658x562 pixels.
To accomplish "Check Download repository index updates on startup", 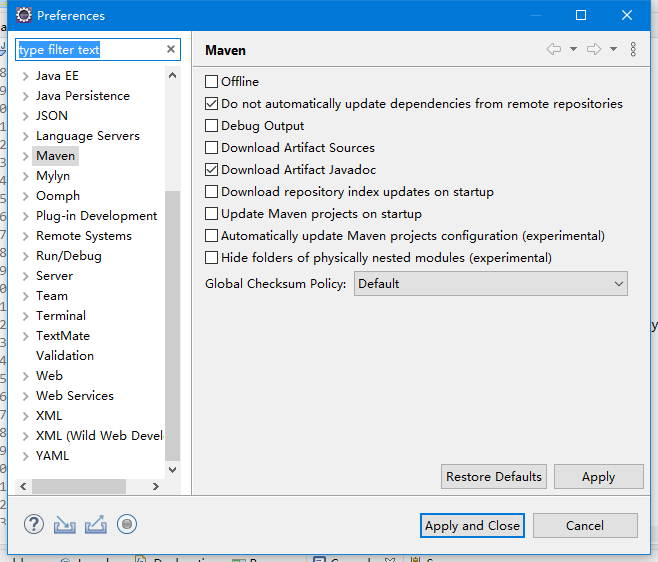I will 212,192.
